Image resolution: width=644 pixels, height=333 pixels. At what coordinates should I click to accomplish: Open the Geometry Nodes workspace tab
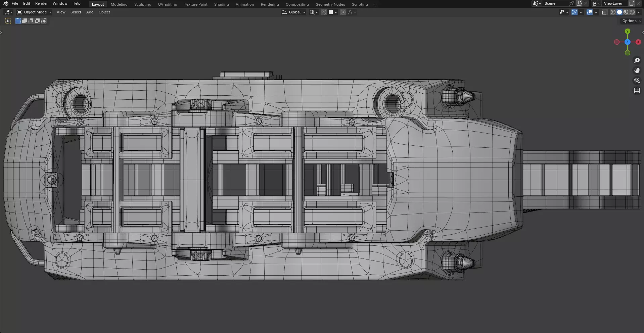tap(330, 4)
